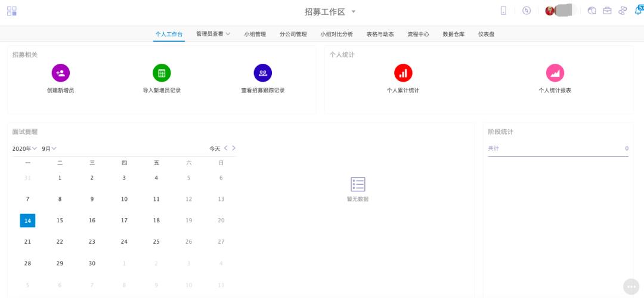Click the 个人统计 section heading
Image resolution: width=644 pixels, height=298 pixels.
tap(342, 55)
